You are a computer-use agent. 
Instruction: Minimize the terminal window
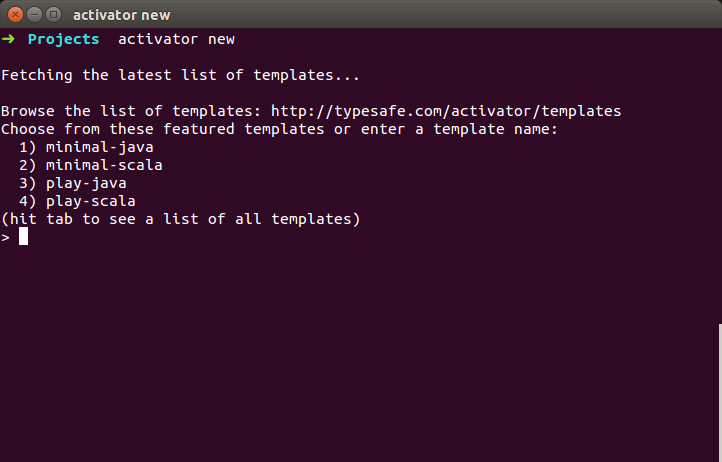[35, 15]
